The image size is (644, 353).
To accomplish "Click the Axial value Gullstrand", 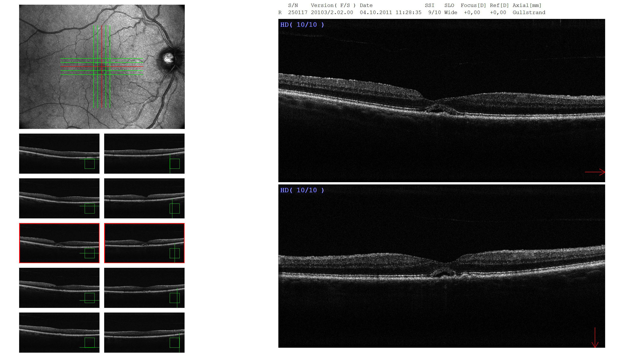I will (x=529, y=12).
